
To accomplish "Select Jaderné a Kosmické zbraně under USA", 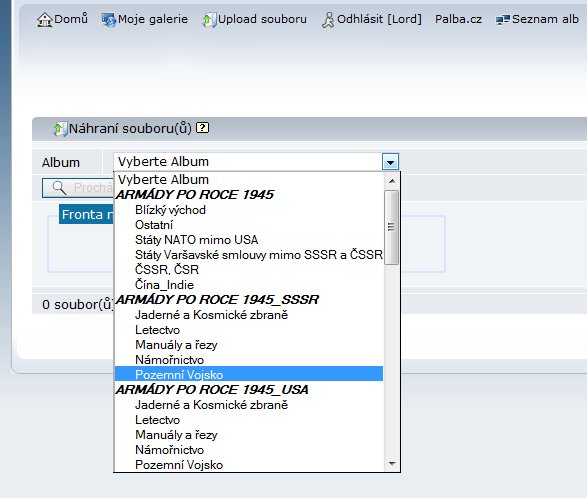I will pos(249,405).
